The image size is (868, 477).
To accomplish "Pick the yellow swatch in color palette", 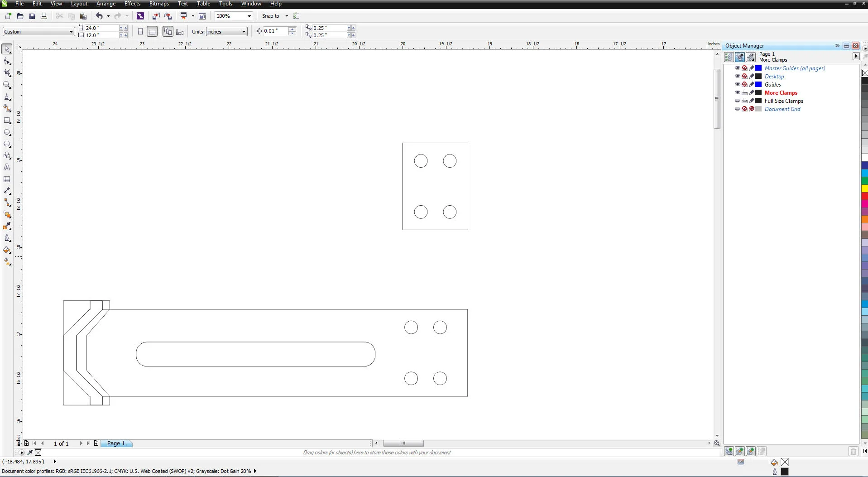I will 864,188.
